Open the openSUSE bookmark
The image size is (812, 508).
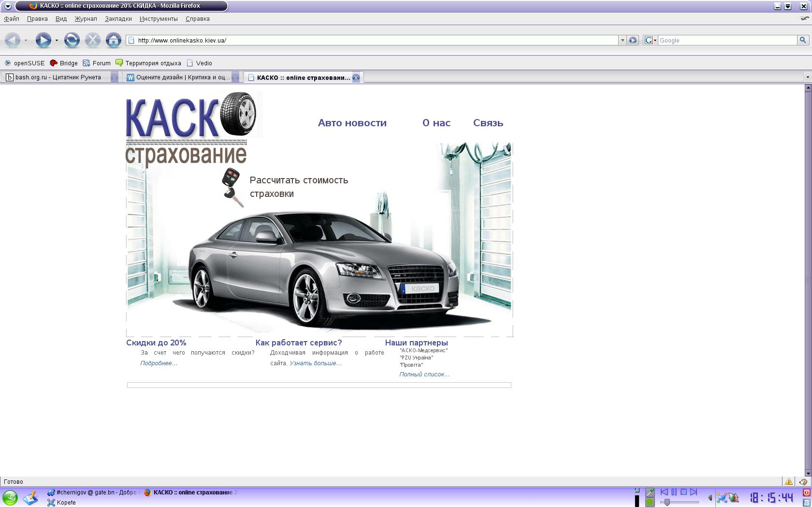[x=24, y=63]
